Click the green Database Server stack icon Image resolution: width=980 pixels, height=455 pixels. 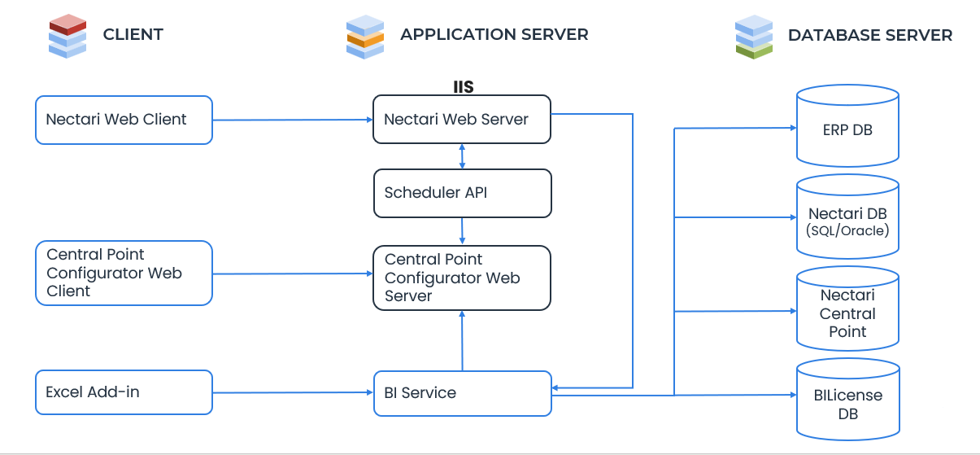tap(753, 37)
